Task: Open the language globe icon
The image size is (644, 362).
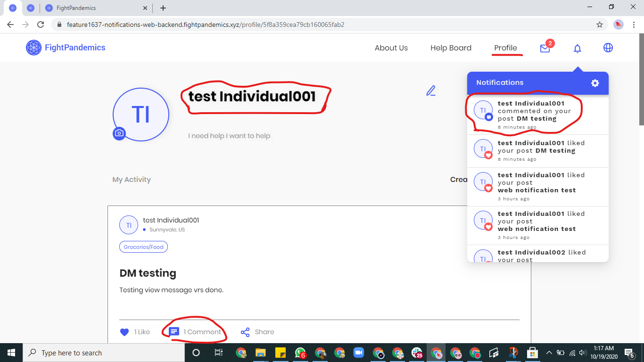Action: [x=608, y=48]
